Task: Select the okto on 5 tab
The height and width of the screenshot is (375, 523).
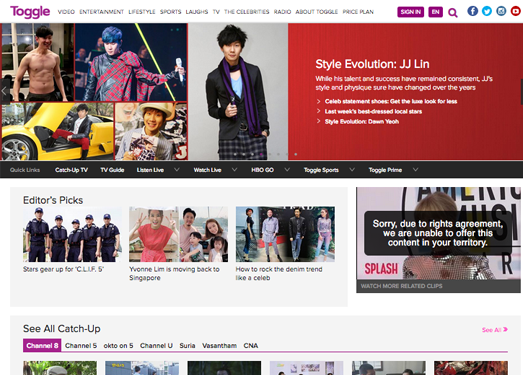Action: (x=118, y=346)
